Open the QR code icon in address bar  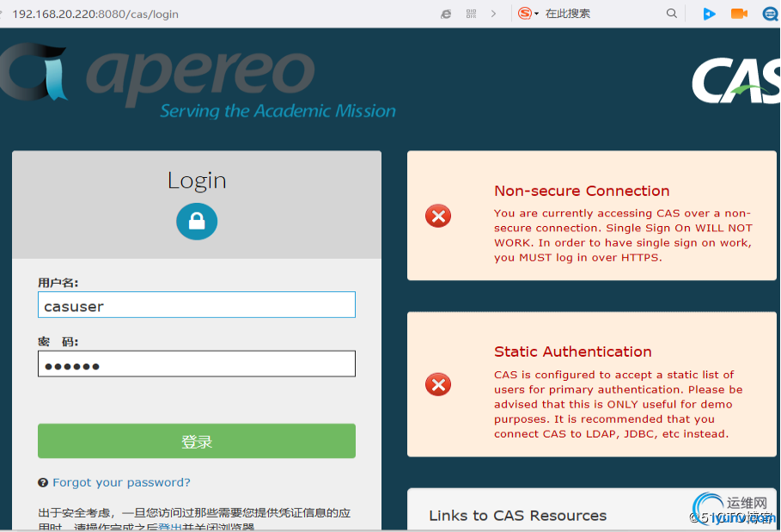pyautogui.click(x=471, y=14)
